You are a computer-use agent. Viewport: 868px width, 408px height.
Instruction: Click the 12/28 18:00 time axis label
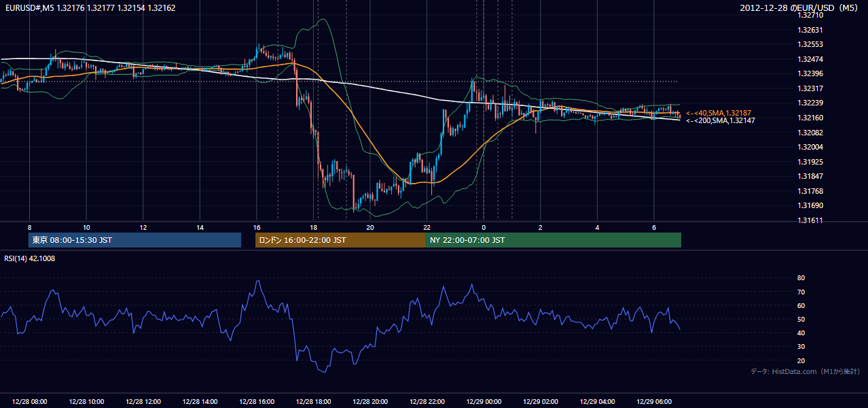tap(314, 402)
